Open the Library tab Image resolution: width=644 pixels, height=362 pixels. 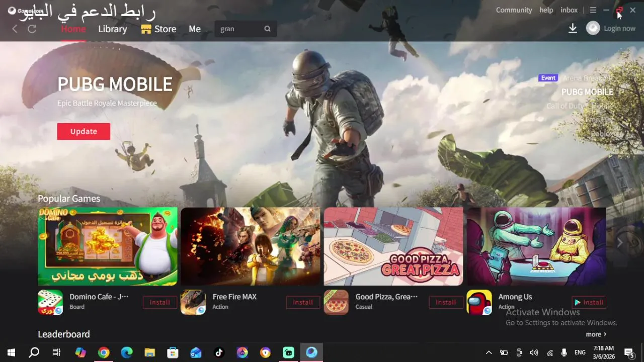pos(113,29)
